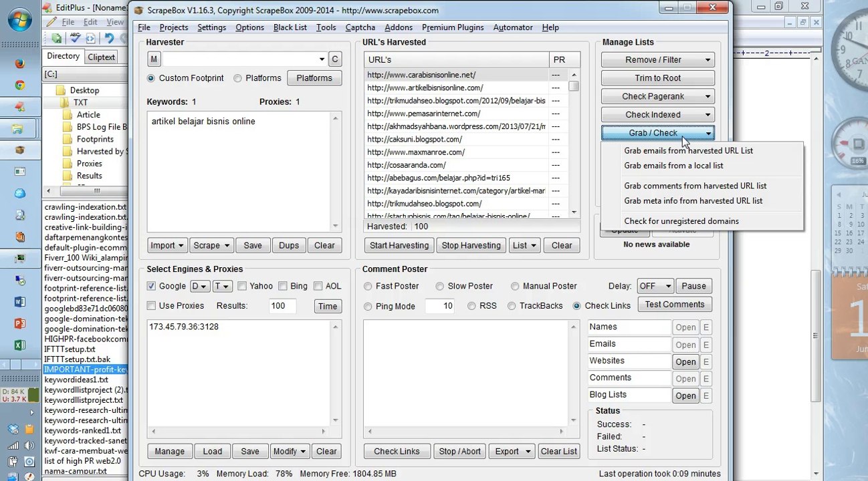Select Fast Poster radio button
This screenshot has height=481, width=868.
368,286
